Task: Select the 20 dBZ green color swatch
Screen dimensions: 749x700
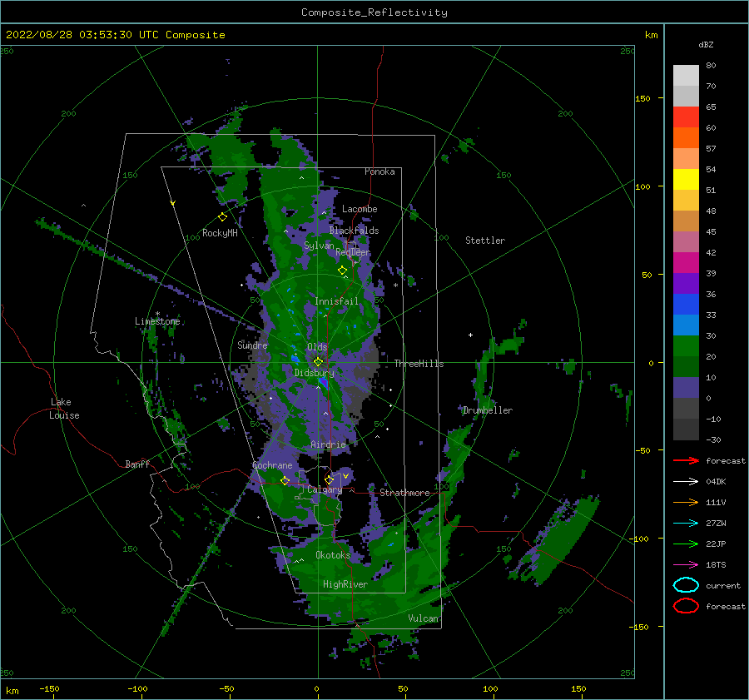Action: point(686,366)
